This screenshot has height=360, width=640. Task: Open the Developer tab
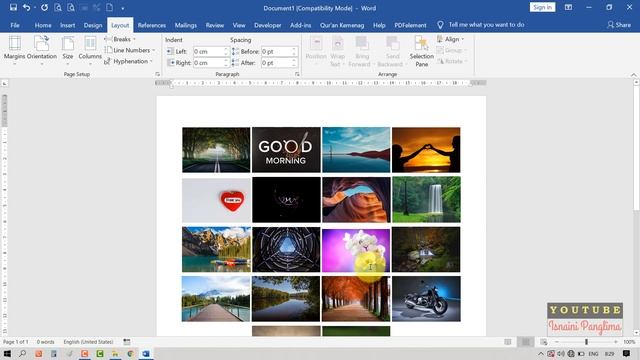tap(267, 25)
